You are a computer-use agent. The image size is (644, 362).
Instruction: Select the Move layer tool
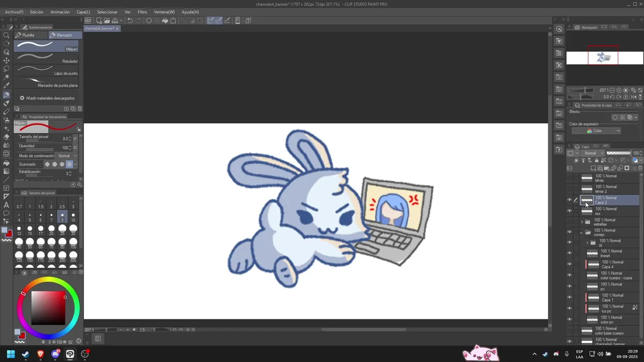click(x=7, y=60)
